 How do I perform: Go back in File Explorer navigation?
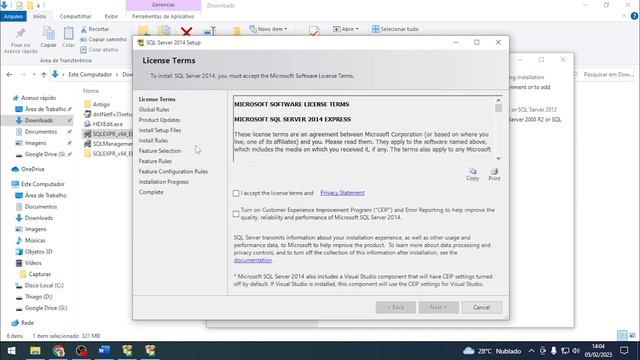click(9, 74)
